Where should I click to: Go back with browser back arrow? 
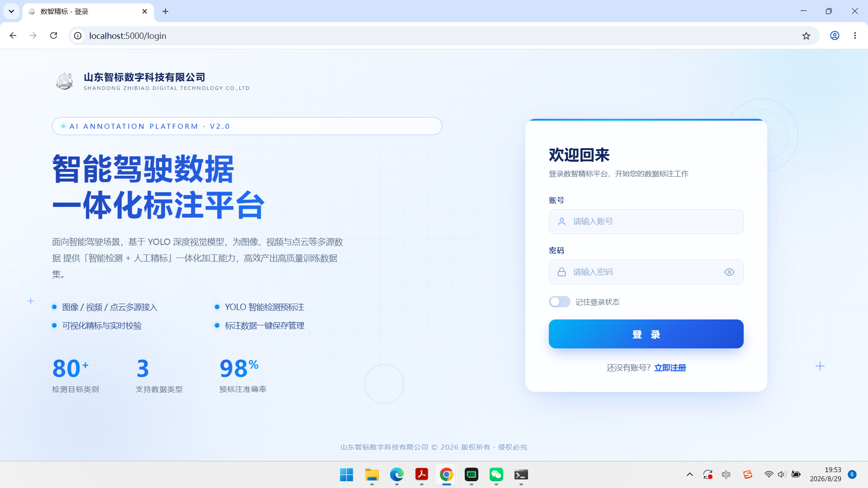13,36
